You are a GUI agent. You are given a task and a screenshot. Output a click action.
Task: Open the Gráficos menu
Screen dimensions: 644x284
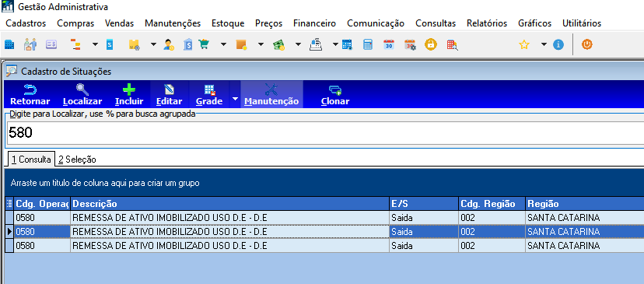[535, 23]
